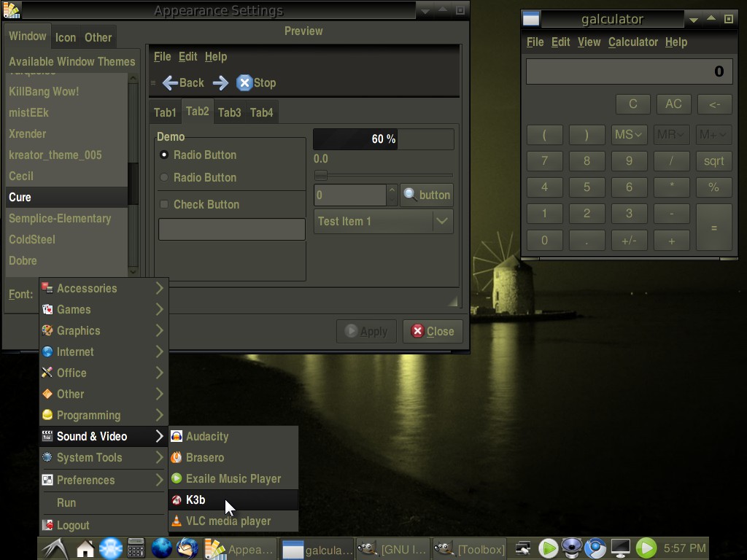747x560 pixels.
Task: Click the equals button in galculator
Action: [713, 227]
